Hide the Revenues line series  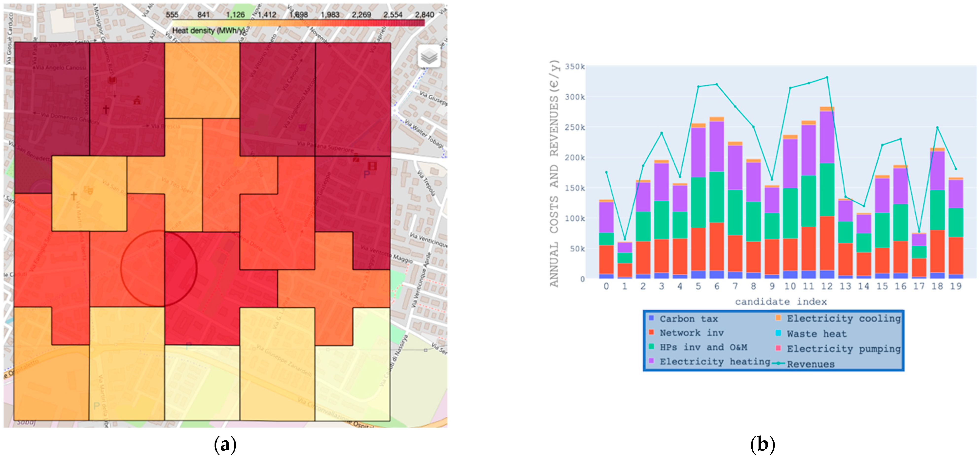coord(810,364)
